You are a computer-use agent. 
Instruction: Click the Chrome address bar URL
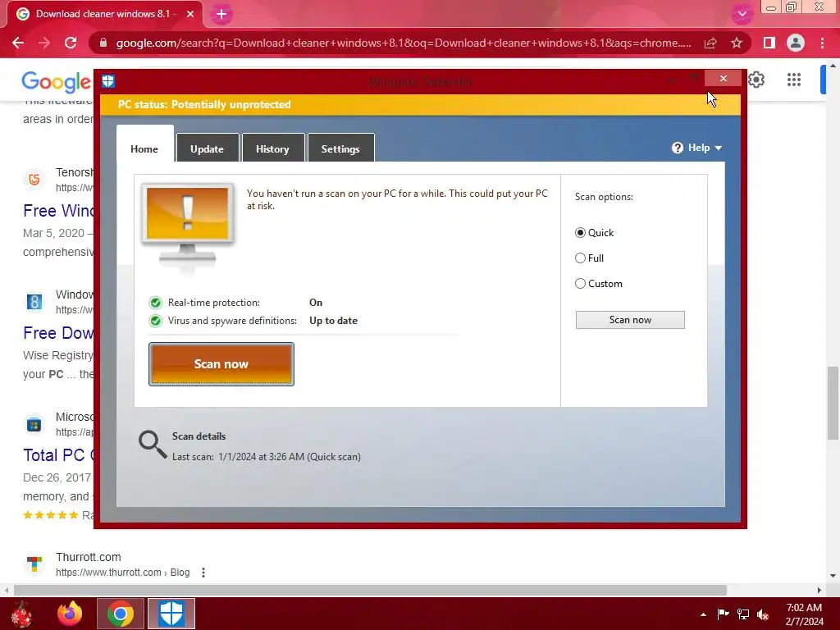tap(404, 43)
